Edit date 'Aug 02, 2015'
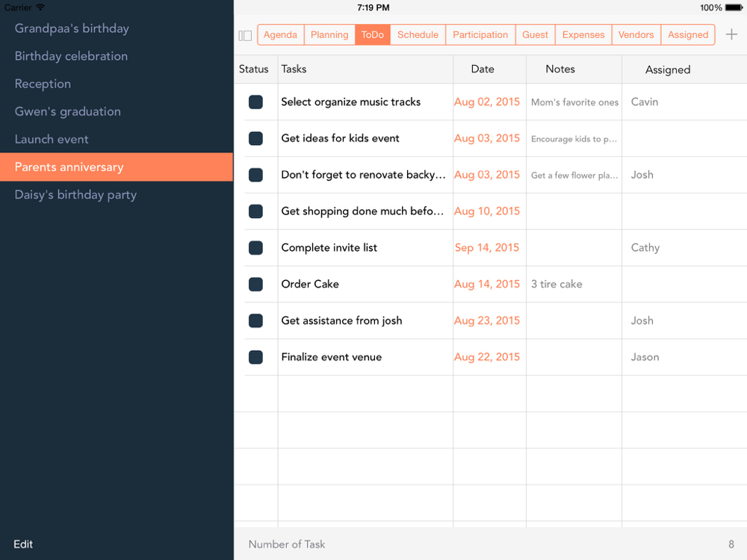Image resolution: width=747 pixels, height=560 pixels. point(487,102)
